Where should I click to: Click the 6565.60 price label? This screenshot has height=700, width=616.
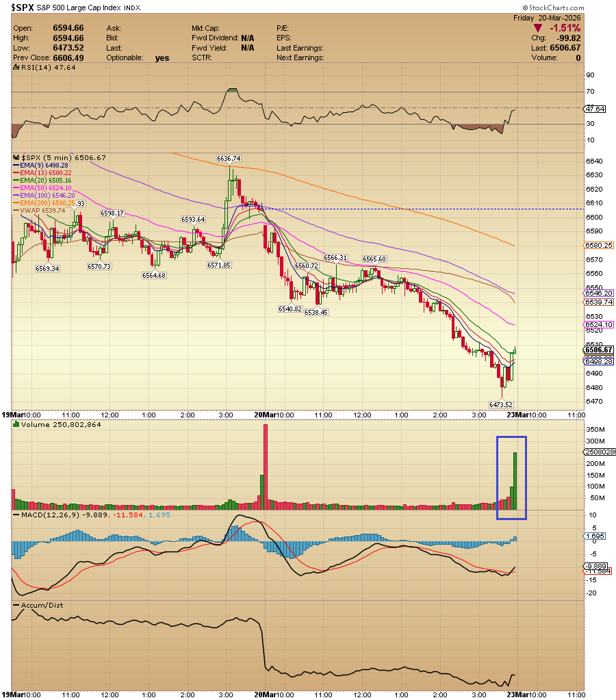point(374,259)
